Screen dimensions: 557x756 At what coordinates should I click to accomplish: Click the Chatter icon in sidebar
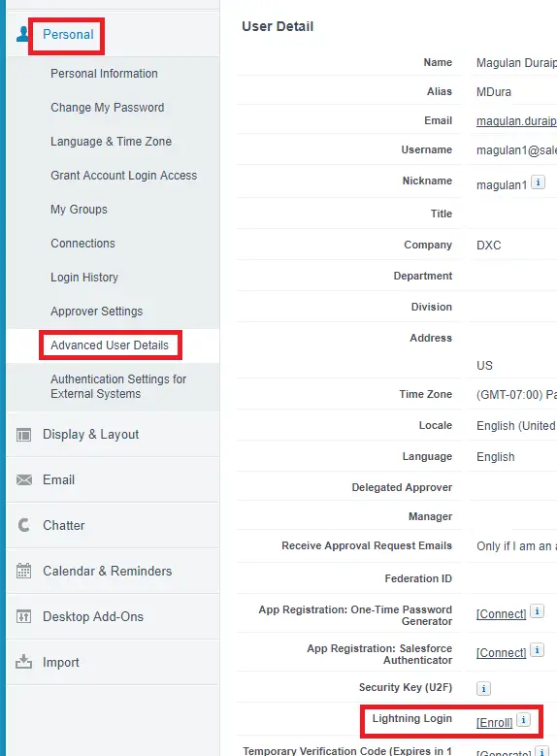coord(24,525)
